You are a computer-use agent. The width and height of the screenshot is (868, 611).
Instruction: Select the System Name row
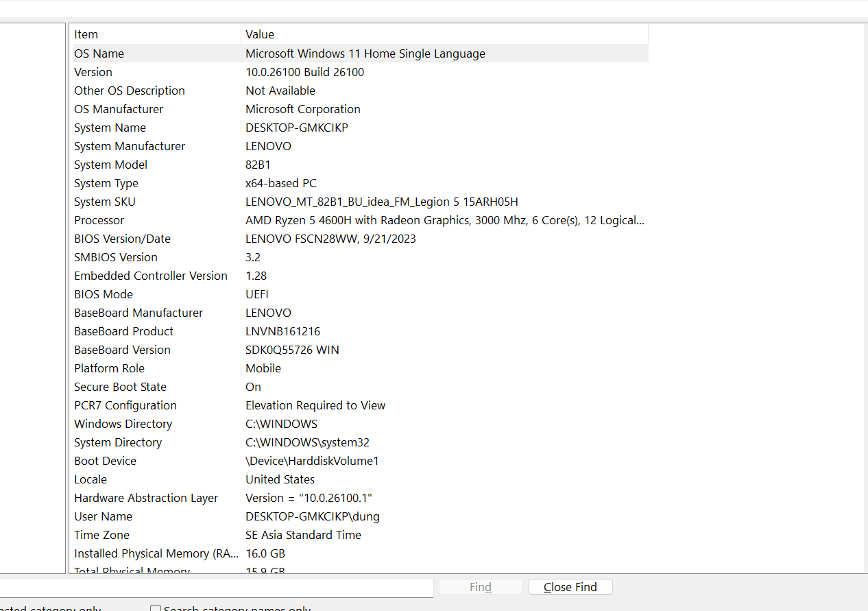[360, 128]
